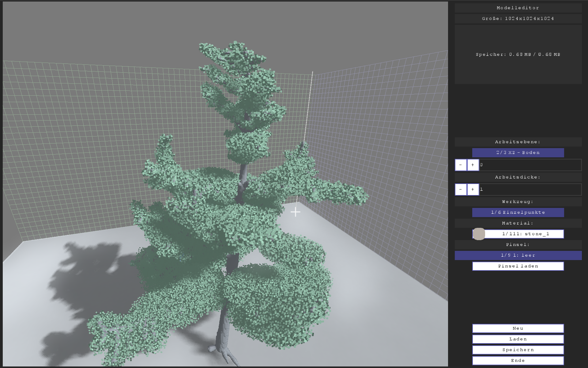Change the brush from '1: leer'
Image resolution: width=588 pixels, height=368 pixels.
point(518,255)
